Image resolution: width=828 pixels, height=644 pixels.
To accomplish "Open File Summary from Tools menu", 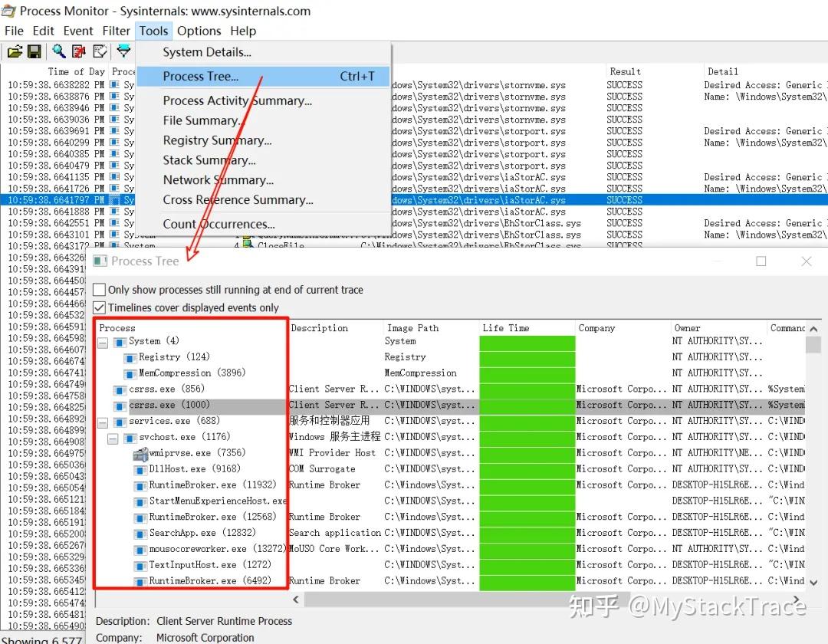I will [263, 120].
